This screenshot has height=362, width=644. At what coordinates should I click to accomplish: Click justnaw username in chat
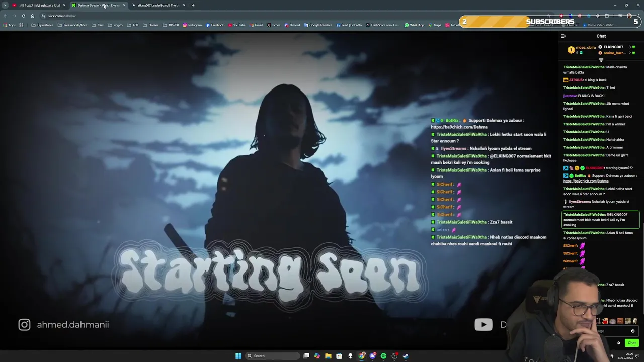tap(570, 96)
